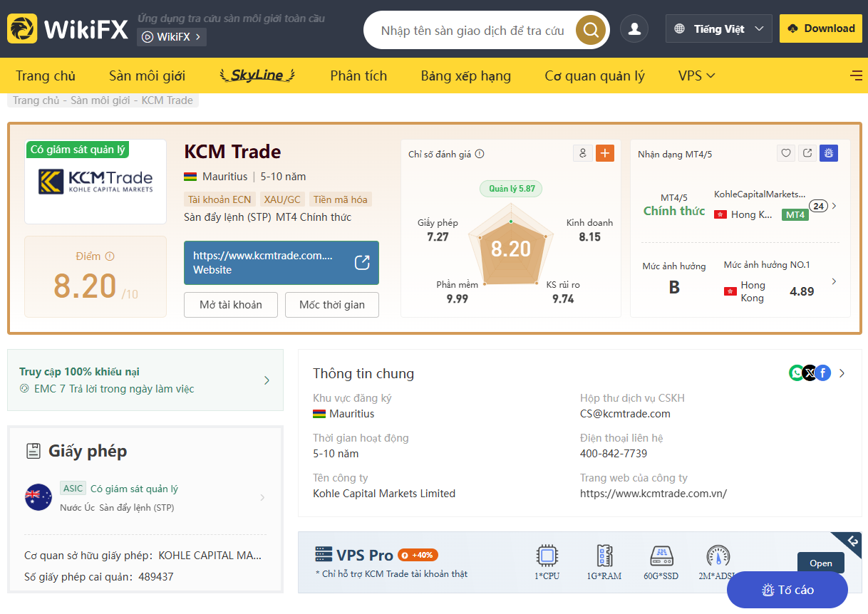Click the orange plus compare button
The width and height of the screenshot is (868, 614).
coord(604,153)
